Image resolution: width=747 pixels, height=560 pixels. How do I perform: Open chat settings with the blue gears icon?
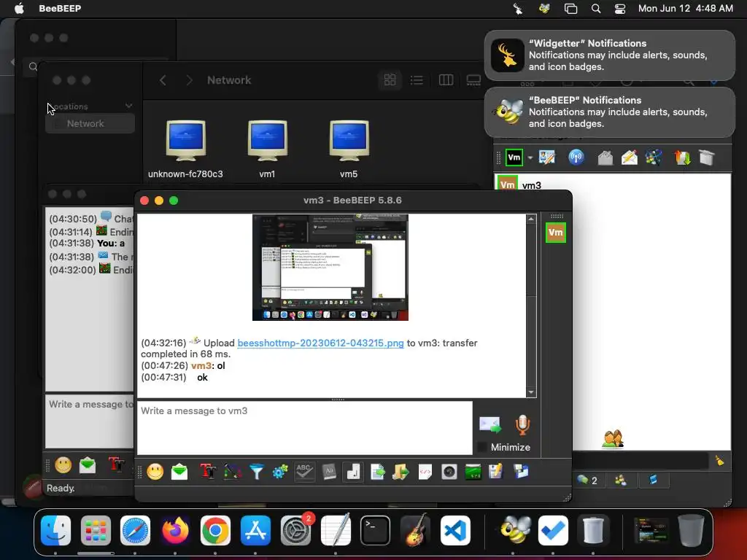point(280,472)
